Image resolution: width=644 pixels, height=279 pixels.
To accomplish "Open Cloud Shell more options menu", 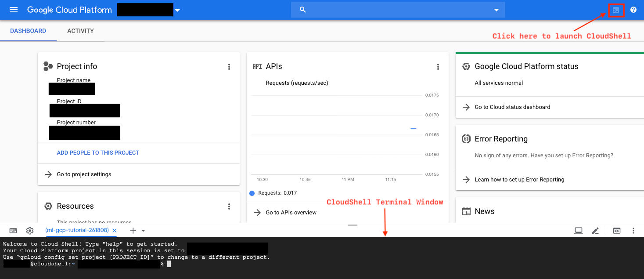I will [x=633, y=231].
